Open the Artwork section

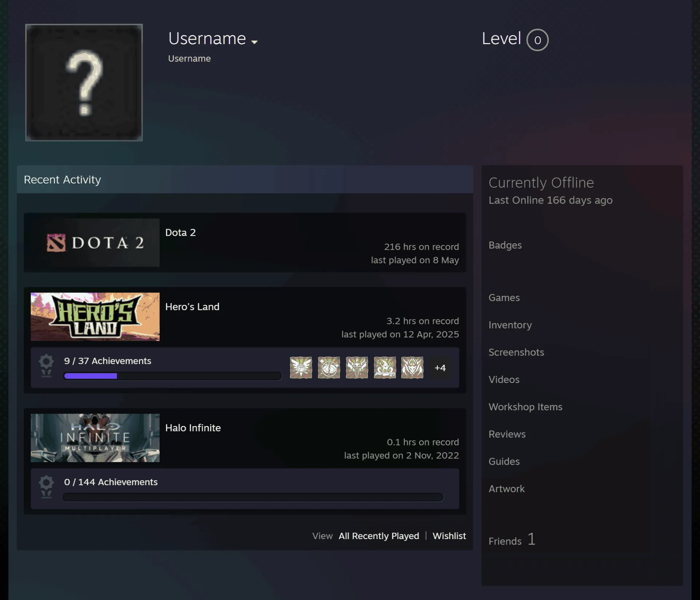point(506,489)
